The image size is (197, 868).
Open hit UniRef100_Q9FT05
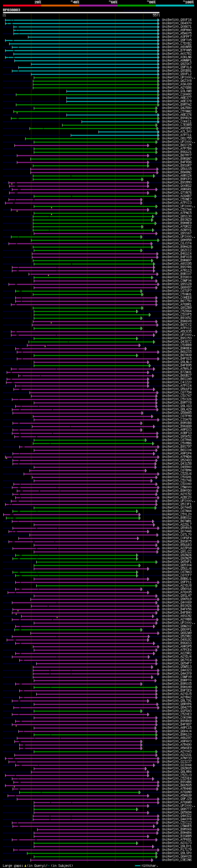pos(177,40)
